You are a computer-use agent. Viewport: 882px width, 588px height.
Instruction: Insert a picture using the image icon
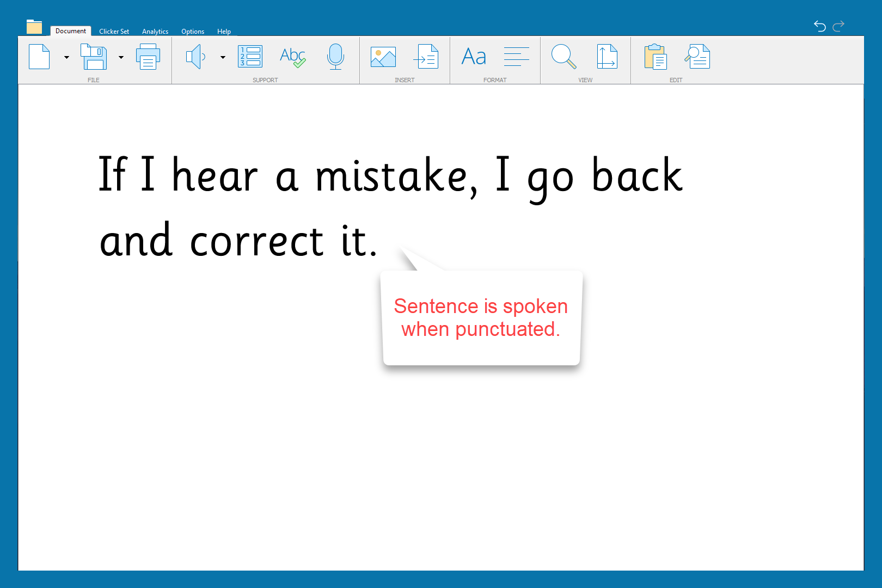tap(383, 57)
